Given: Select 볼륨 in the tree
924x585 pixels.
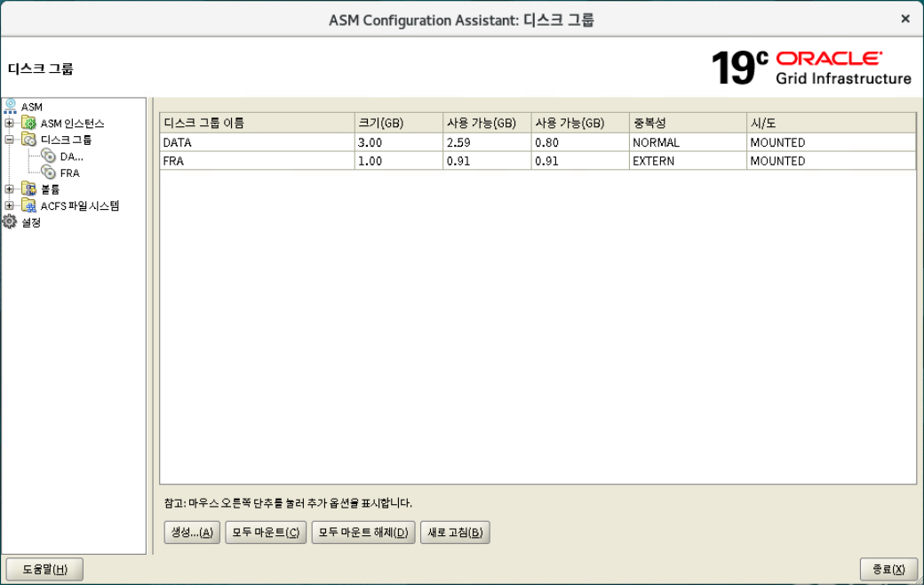Looking at the screenshot, I should (x=50, y=190).
